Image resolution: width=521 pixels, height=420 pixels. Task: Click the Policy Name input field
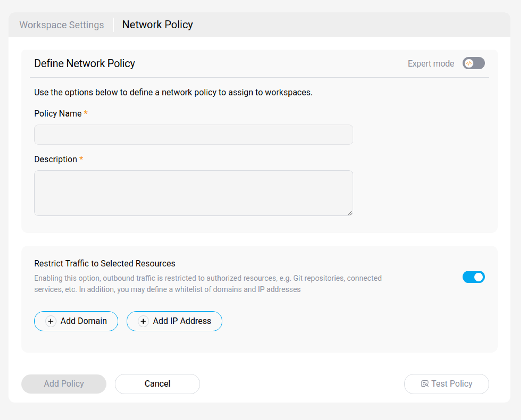193,135
